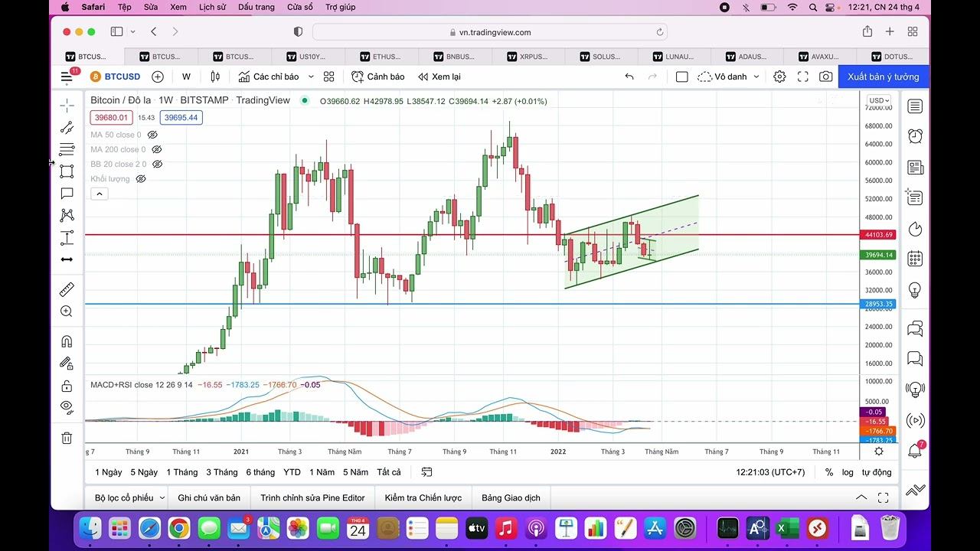
Task: Open the Các chỉ báo indicators menu
Action: click(268, 77)
